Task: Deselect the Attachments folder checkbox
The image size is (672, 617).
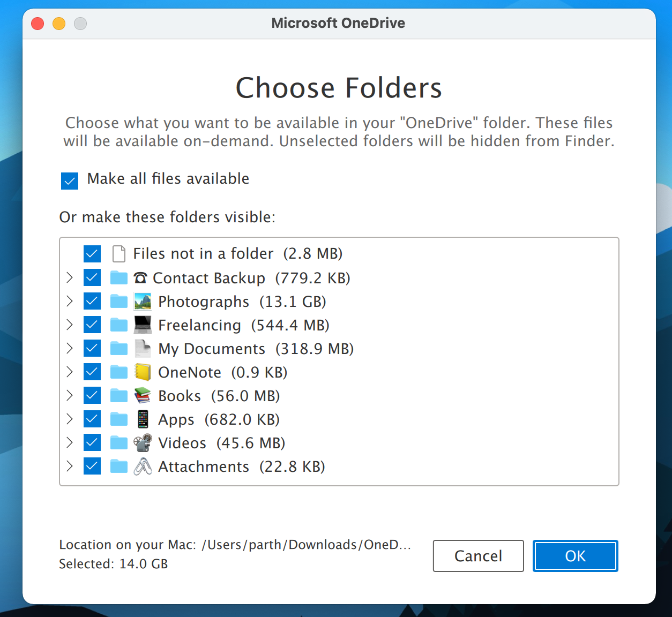Action: 92,466
